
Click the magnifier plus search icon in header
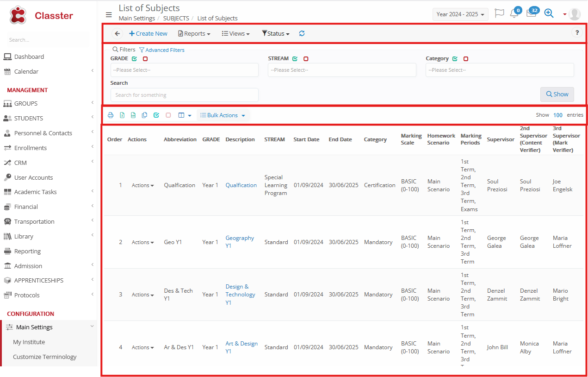point(549,13)
